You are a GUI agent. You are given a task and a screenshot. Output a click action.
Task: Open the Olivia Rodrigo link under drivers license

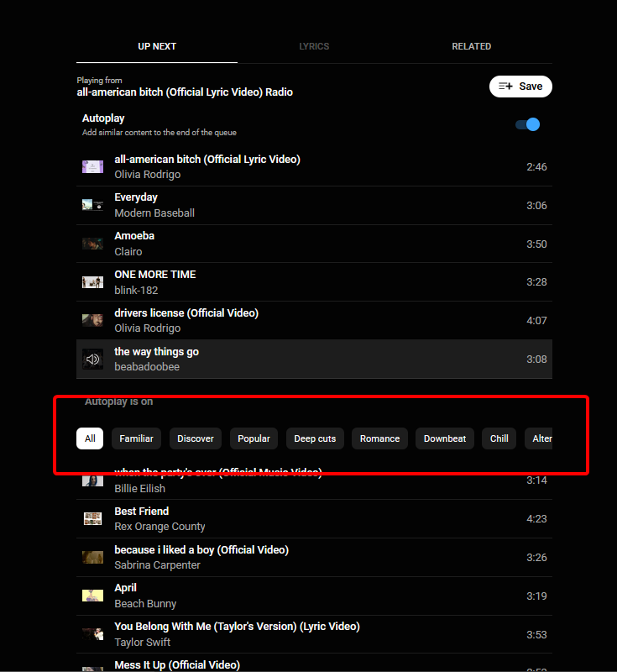[x=147, y=328]
